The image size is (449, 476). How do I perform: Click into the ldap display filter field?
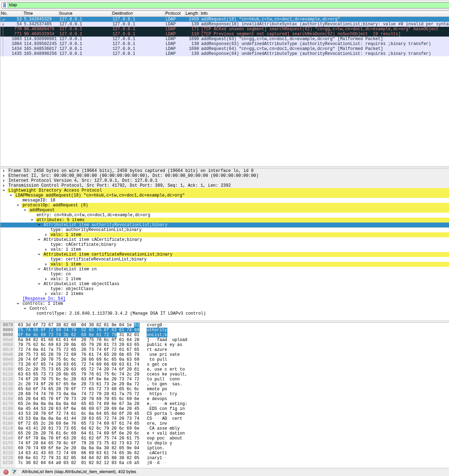[x=225, y=5]
